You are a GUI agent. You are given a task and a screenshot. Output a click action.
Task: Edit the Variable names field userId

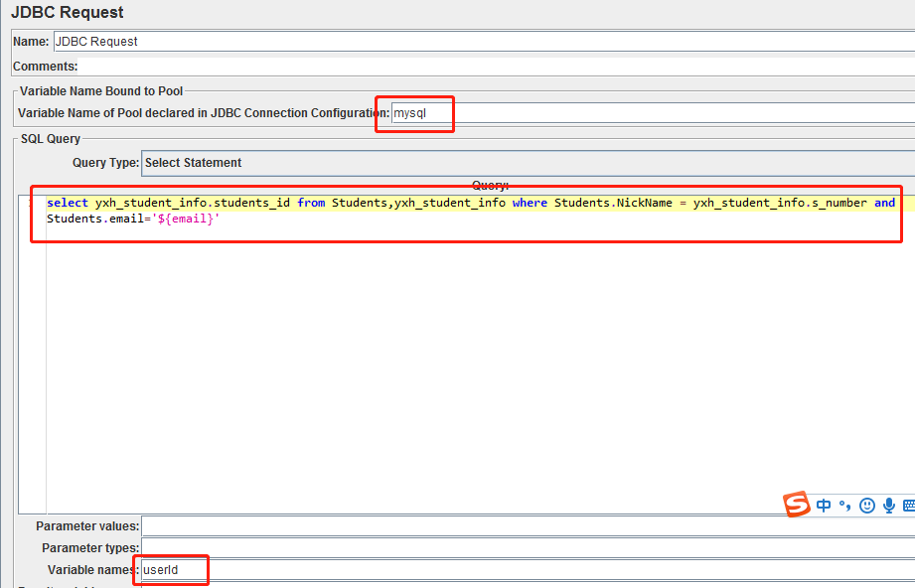(529, 570)
